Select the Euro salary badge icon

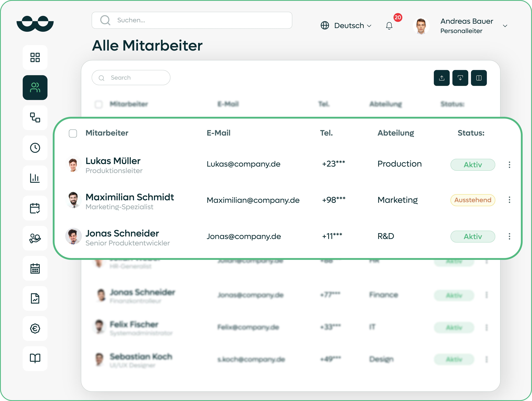[x=35, y=329]
